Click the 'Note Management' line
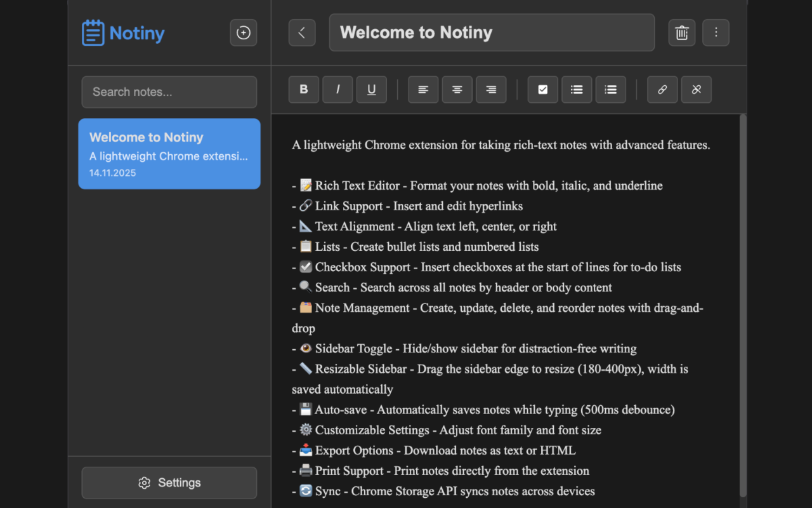 click(x=497, y=317)
